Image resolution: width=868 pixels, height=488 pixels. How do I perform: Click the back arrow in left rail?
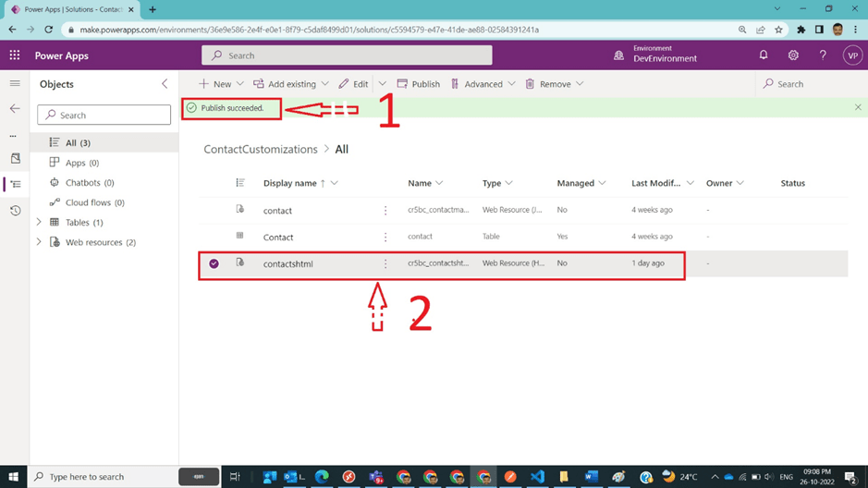click(x=15, y=109)
